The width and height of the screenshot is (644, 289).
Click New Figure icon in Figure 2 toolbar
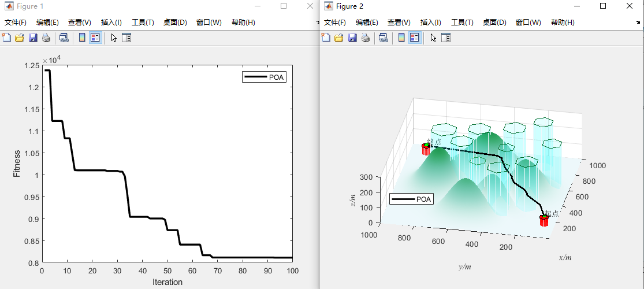tap(326, 38)
